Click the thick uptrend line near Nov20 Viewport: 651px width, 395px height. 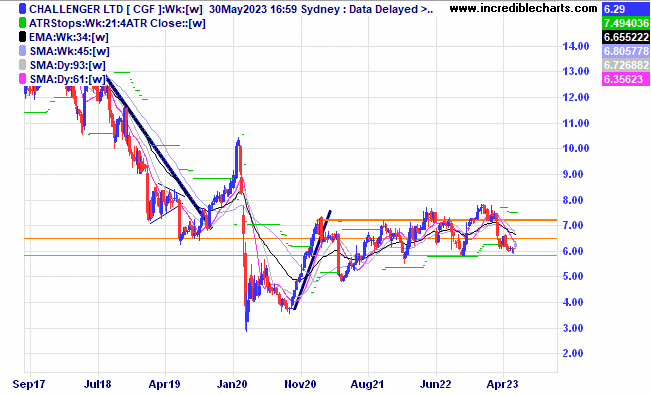point(312,260)
